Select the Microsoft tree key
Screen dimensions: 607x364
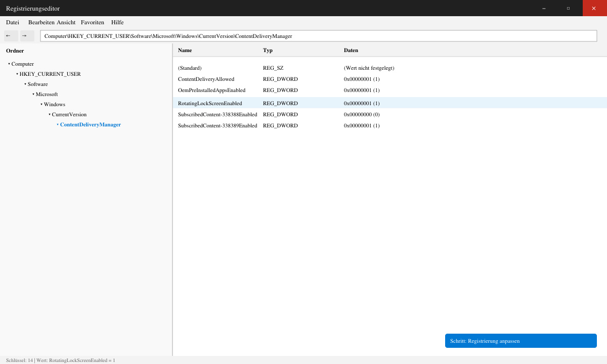[x=47, y=95]
